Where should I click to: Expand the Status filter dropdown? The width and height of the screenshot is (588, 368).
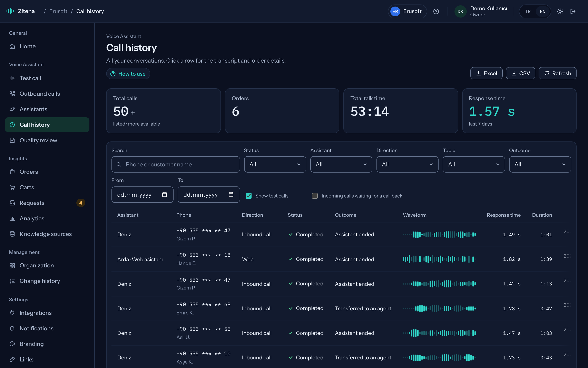click(275, 165)
